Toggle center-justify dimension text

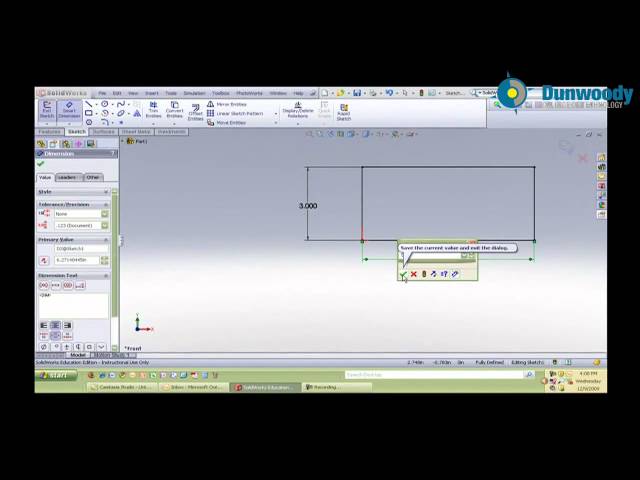[56, 325]
